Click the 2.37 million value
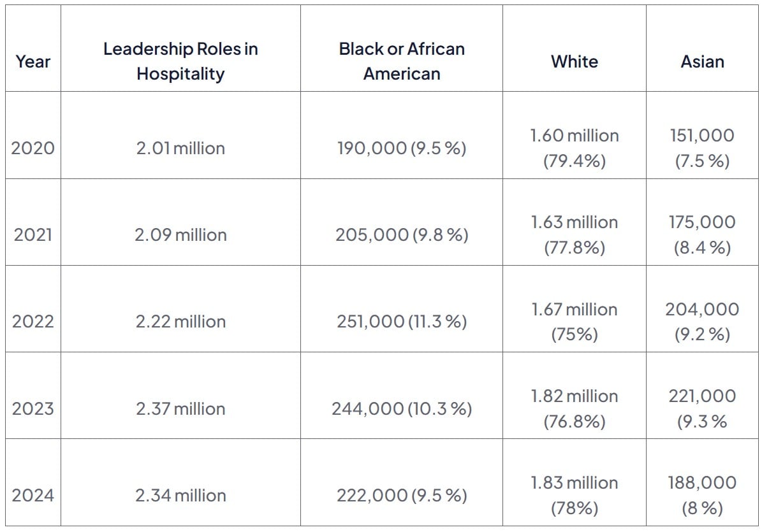Image resolution: width=762 pixels, height=532 pixels. [180, 408]
